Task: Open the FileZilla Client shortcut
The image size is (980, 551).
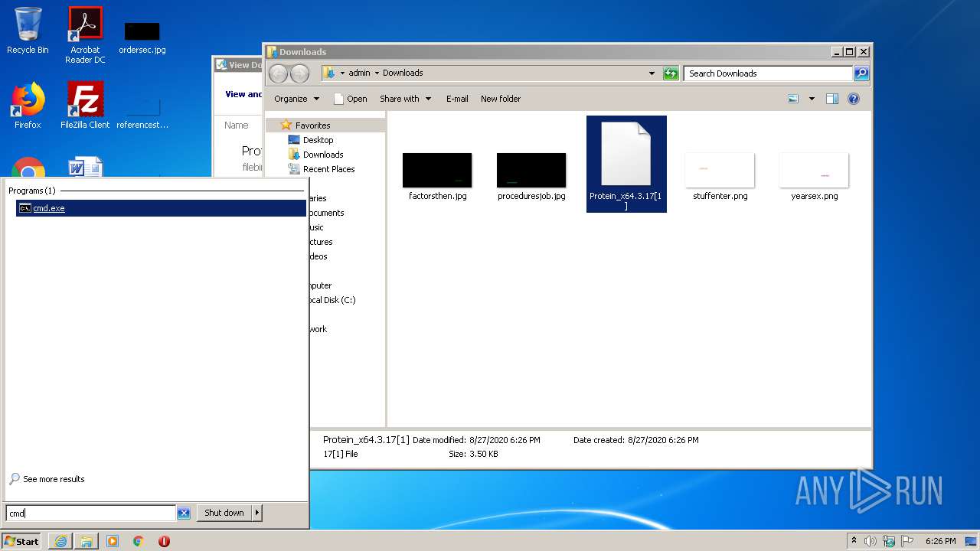Action: [85, 106]
